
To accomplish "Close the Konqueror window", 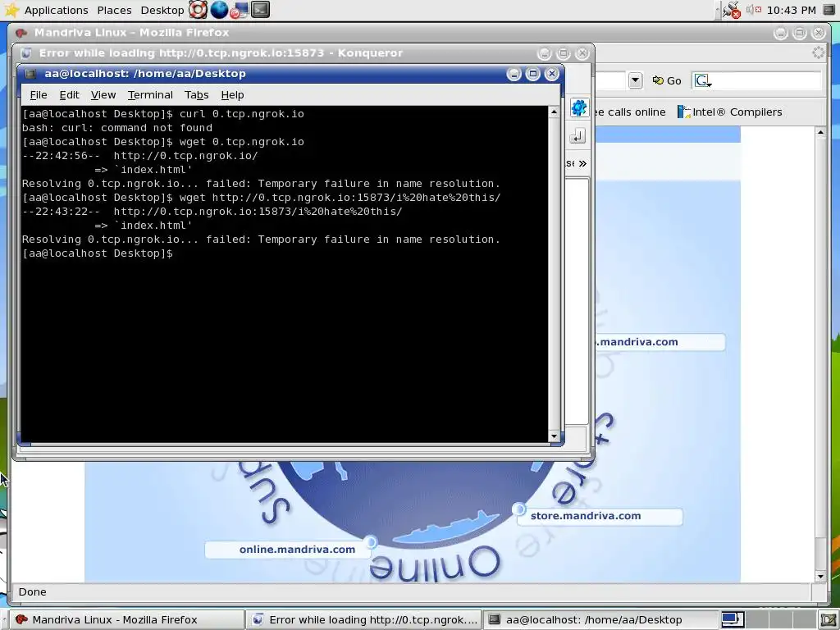I will pos(582,53).
